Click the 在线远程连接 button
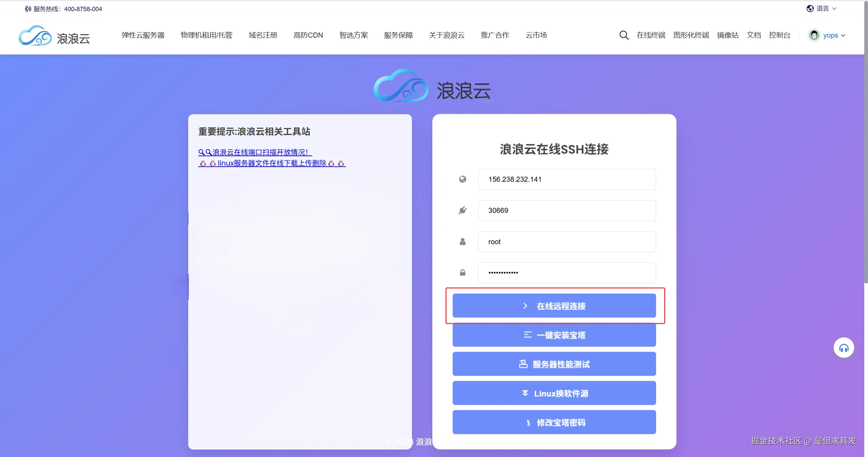The width and height of the screenshot is (868, 457). tap(554, 306)
